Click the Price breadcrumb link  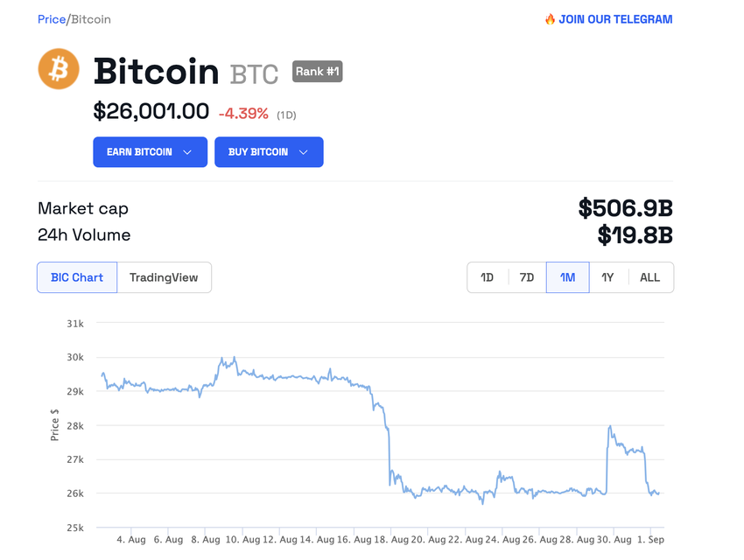[51, 18]
